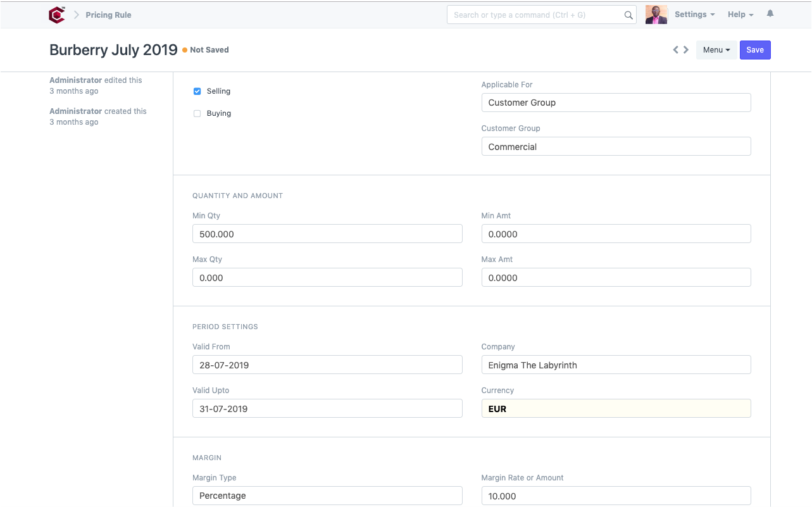Enable the Buying checkbox
Image resolution: width=812 pixels, height=507 pixels.
coord(197,113)
